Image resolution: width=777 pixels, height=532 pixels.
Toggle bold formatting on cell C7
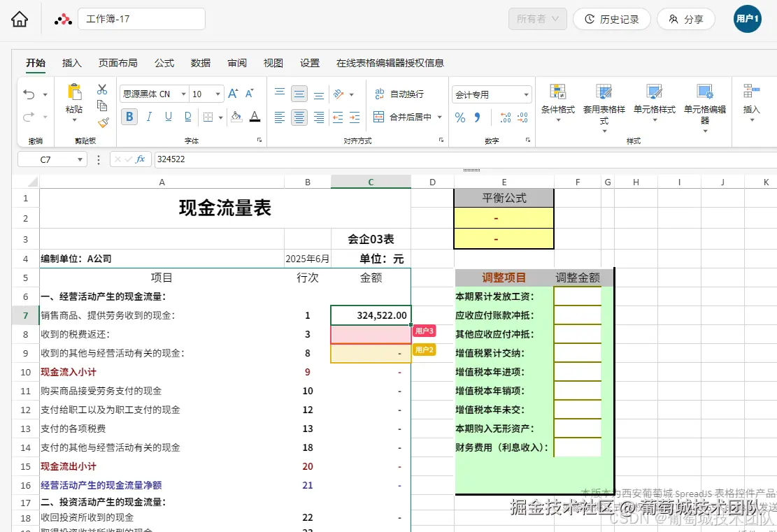129,117
